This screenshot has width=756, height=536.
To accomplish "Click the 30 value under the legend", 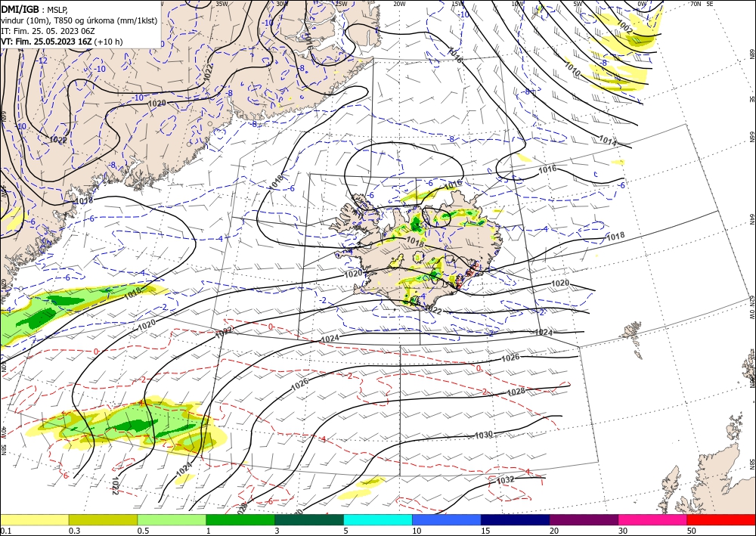I will pyautogui.click(x=624, y=531).
